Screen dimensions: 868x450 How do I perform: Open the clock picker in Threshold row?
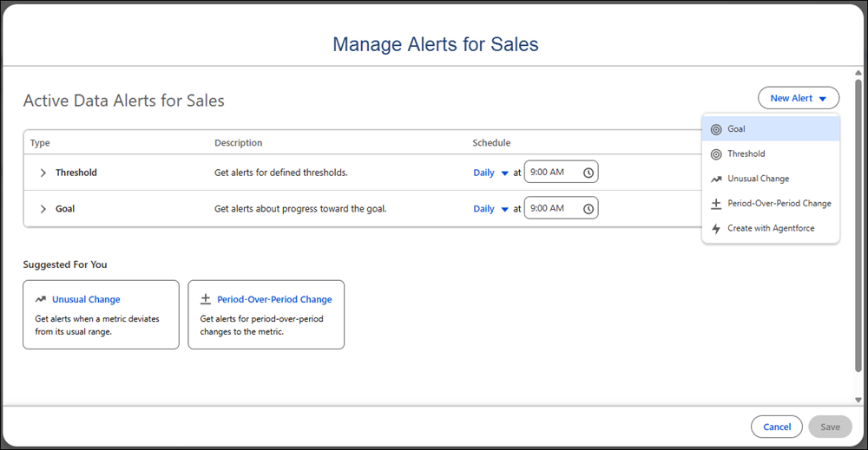[589, 173]
